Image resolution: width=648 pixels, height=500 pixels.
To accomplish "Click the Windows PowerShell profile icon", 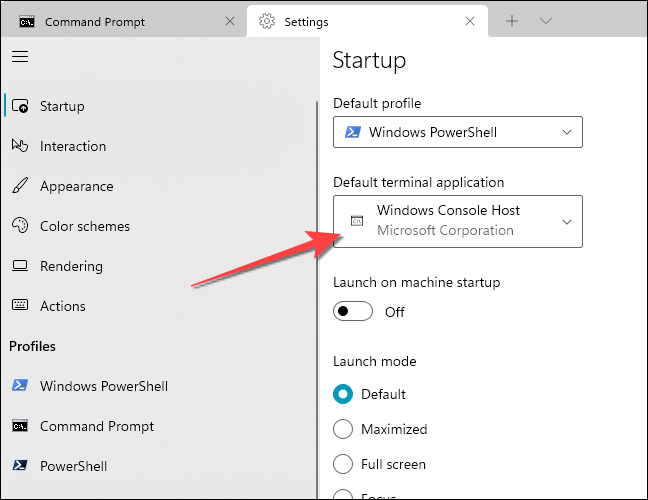I will pos(20,386).
